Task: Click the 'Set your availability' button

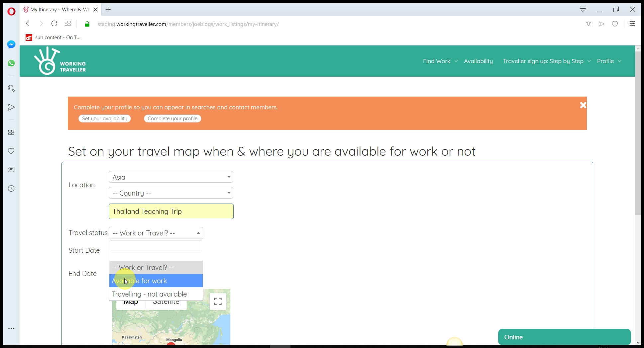Action: point(105,119)
